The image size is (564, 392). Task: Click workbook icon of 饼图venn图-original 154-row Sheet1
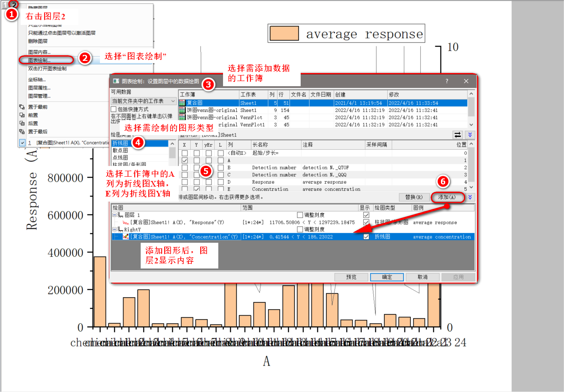182,110
